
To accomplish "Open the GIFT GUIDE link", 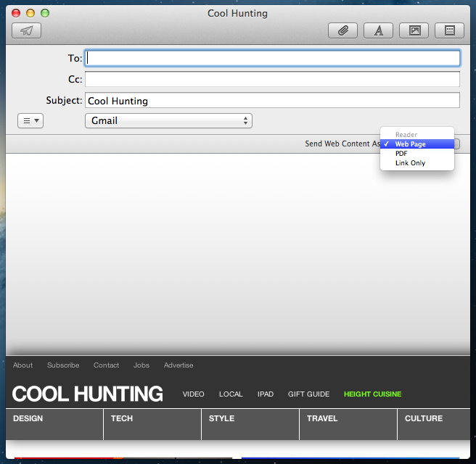I will point(308,394).
